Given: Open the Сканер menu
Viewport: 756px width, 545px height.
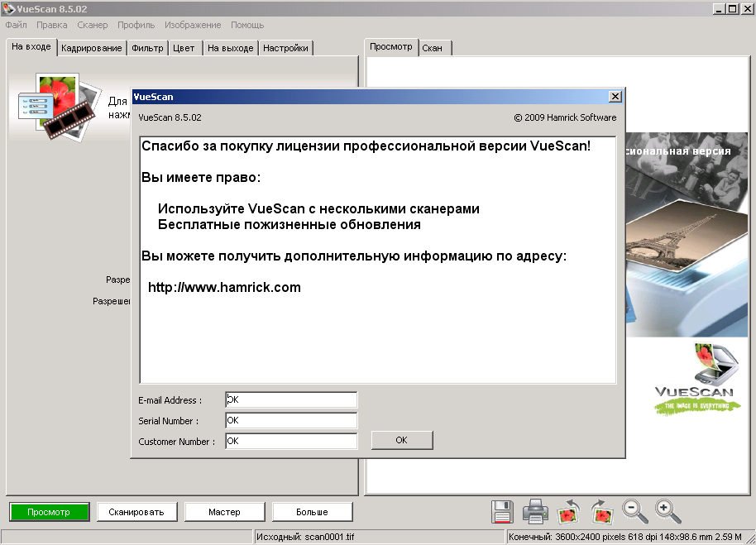Looking at the screenshot, I should [x=93, y=25].
